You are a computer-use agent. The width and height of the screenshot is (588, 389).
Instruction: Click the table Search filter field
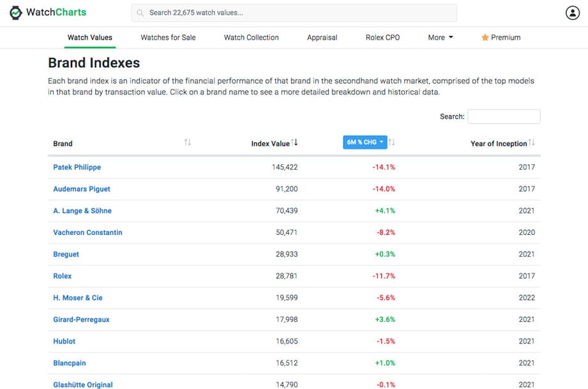tap(504, 116)
